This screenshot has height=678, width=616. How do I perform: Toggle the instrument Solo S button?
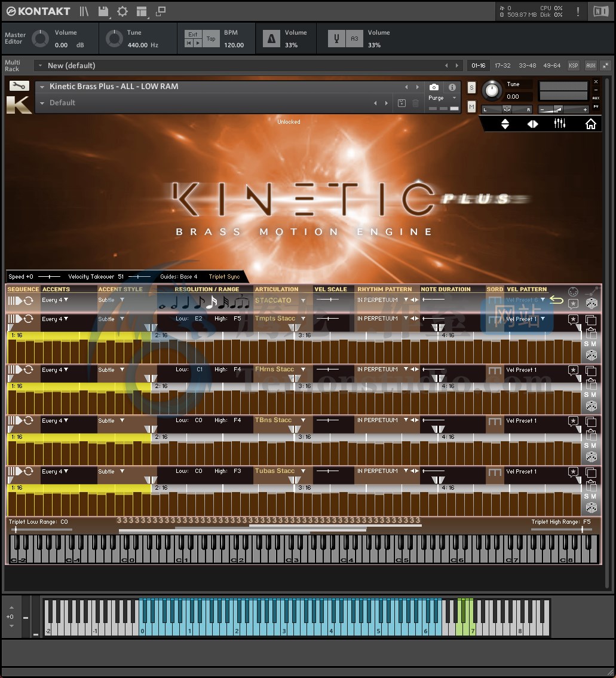tap(471, 88)
